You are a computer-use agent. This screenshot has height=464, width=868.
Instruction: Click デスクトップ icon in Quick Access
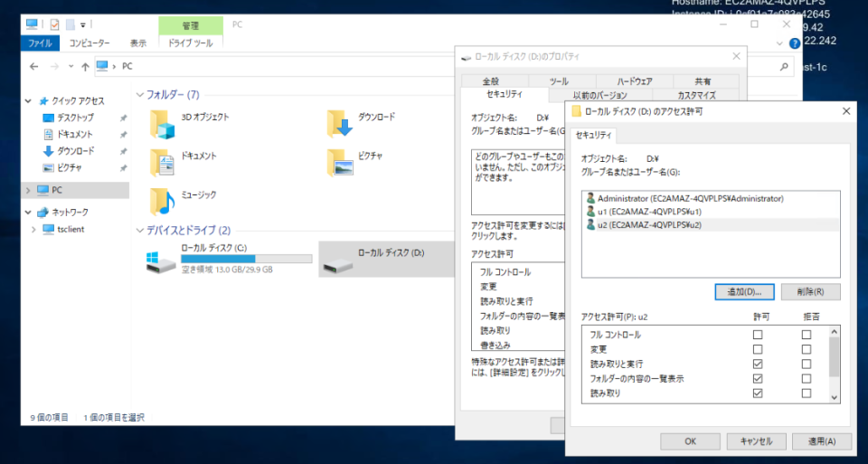click(x=48, y=118)
